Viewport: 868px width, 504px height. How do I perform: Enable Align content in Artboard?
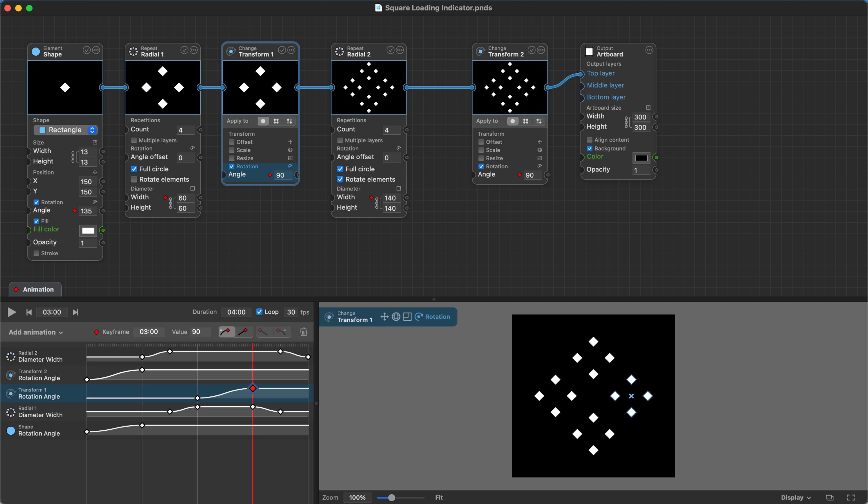tap(589, 140)
